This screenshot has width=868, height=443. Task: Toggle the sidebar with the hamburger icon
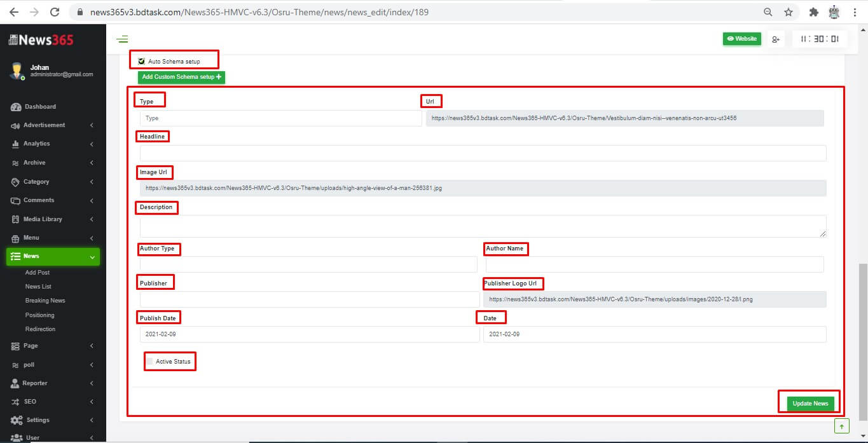point(122,39)
